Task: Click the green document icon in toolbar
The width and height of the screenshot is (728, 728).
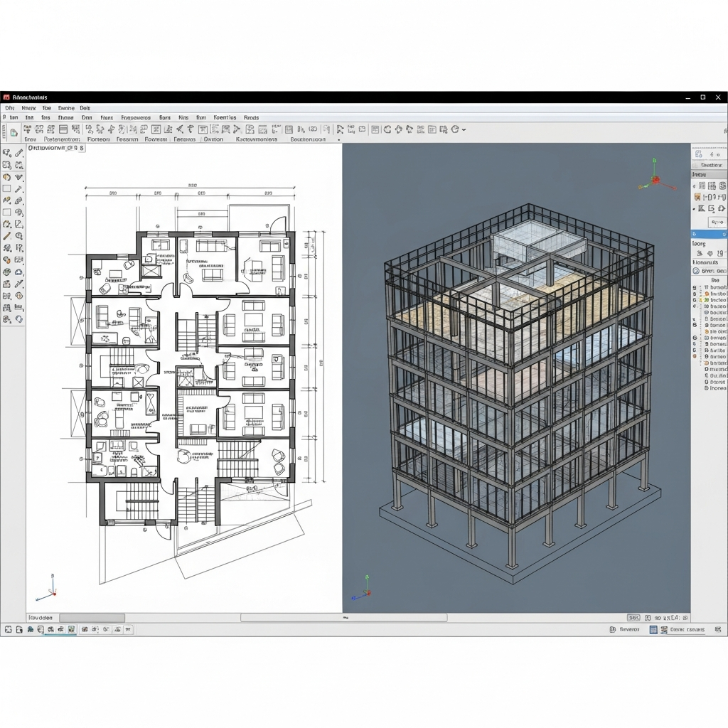Action: 14,132
